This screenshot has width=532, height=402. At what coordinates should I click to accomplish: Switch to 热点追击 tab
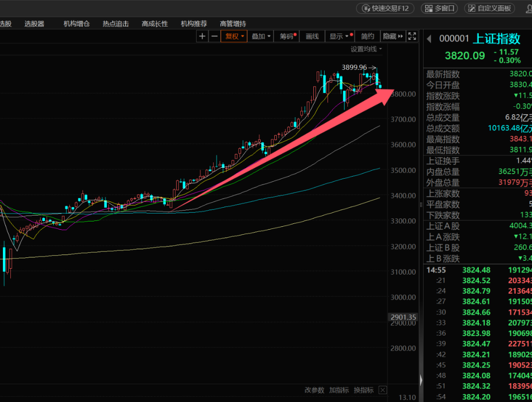pyautogui.click(x=116, y=24)
